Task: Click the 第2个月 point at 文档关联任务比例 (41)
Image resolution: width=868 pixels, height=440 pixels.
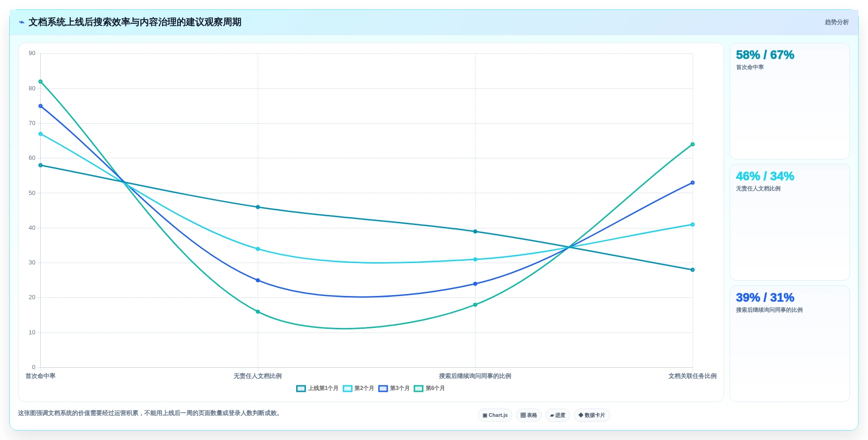Action: click(x=693, y=225)
